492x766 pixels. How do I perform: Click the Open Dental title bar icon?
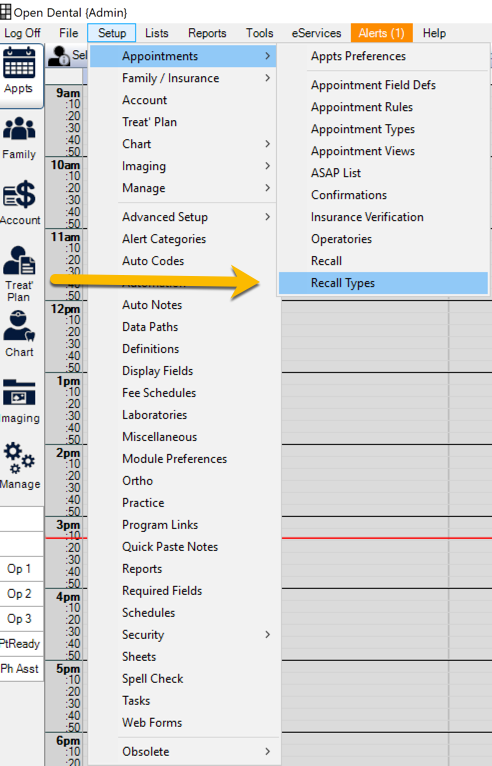[5, 12]
